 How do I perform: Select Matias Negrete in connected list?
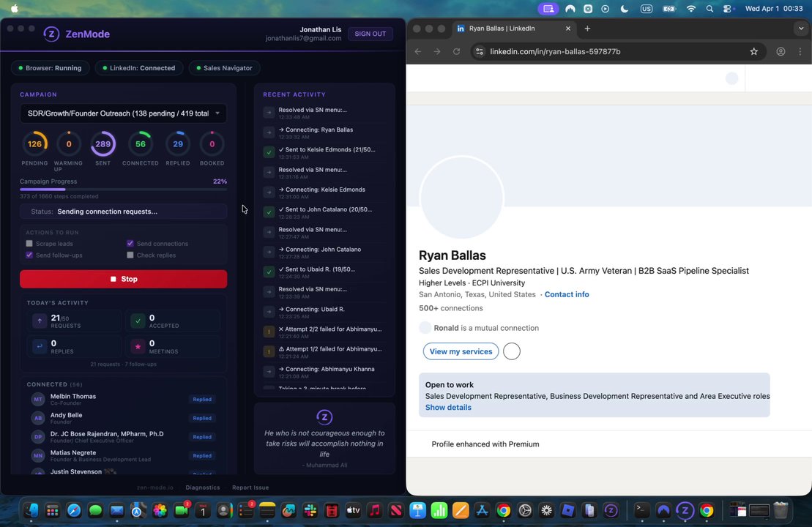click(x=123, y=455)
